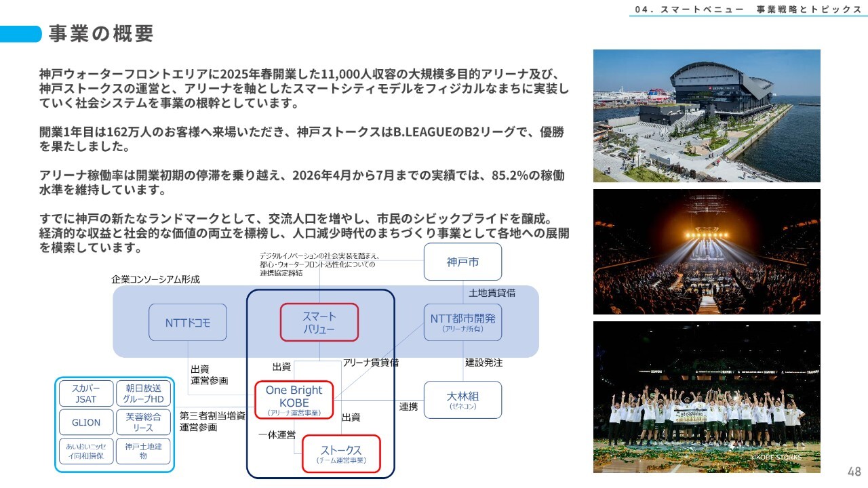The height and width of the screenshot is (488, 868).
Task: Click the paragraph starting with アリーナ稼働率は開業初期
Action: click(x=302, y=182)
